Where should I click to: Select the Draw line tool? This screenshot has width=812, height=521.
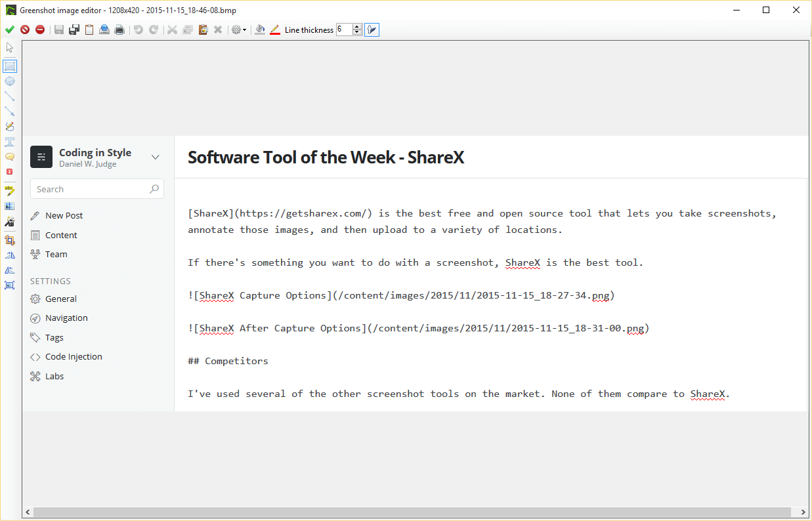point(10,96)
